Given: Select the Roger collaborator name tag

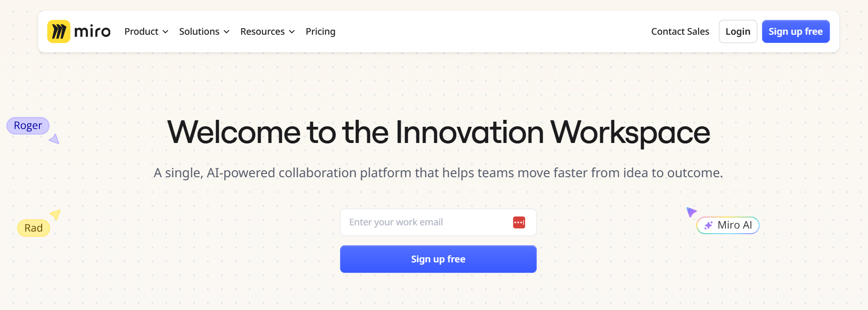Looking at the screenshot, I should 28,125.
